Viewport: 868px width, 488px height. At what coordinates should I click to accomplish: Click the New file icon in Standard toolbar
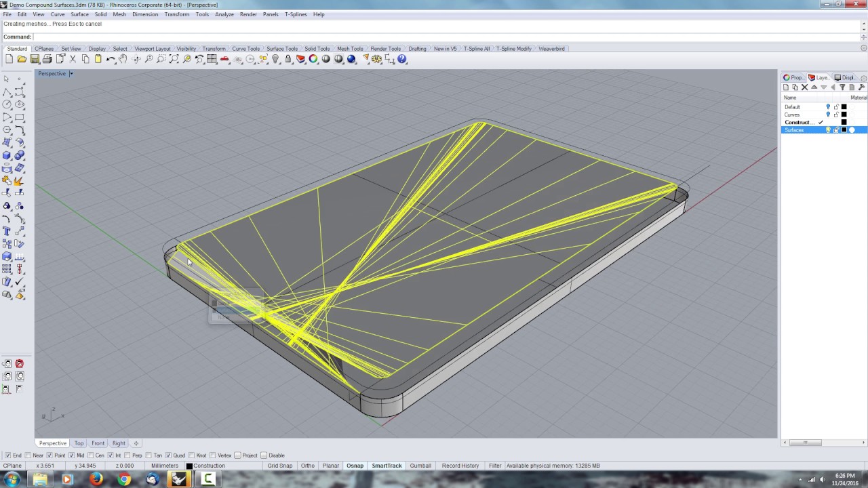point(9,60)
